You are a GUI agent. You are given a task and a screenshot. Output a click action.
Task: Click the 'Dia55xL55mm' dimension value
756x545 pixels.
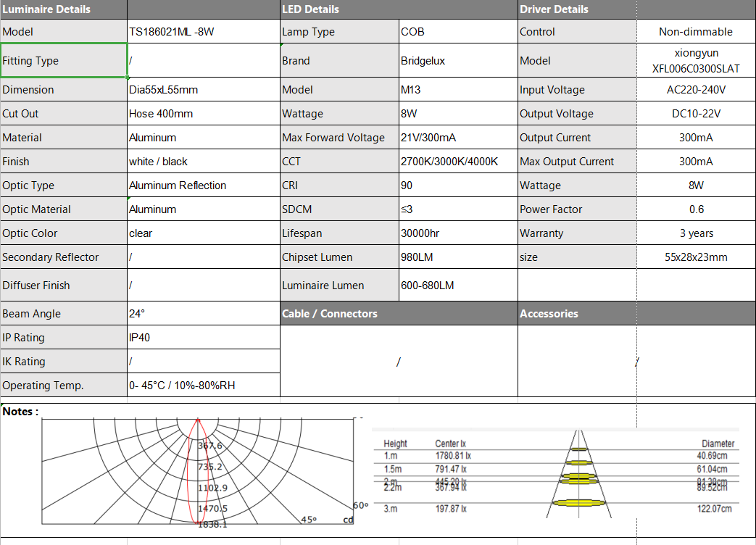click(204, 90)
